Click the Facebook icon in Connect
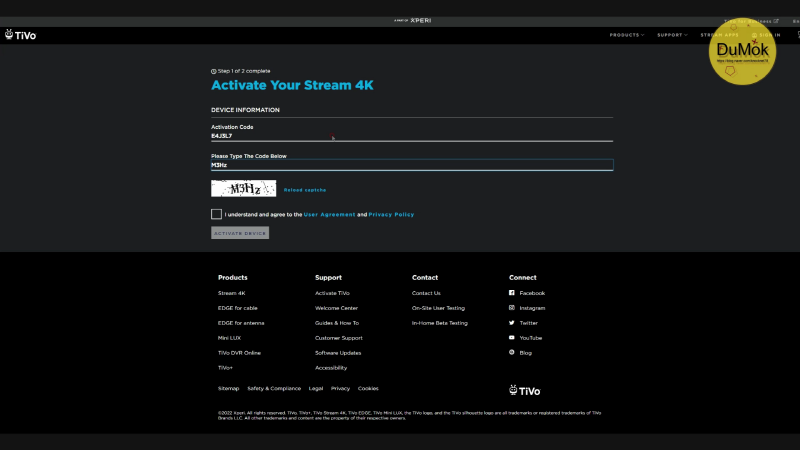The width and height of the screenshot is (800, 450). [x=512, y=293]
